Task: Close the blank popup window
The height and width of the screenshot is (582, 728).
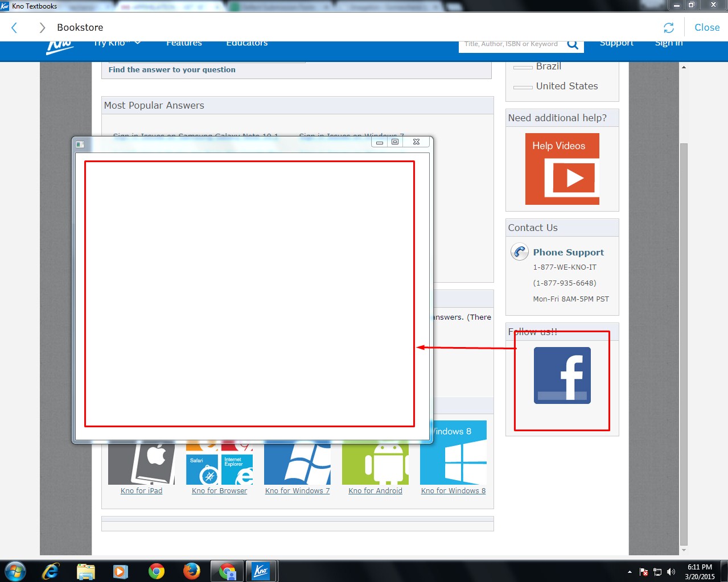Action: [x=416, y=142]
